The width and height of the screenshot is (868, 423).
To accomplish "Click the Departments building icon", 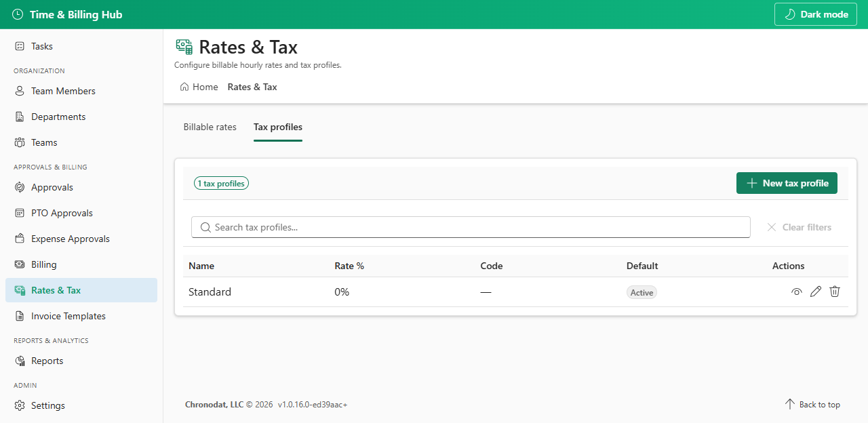I will pos(20,117).
